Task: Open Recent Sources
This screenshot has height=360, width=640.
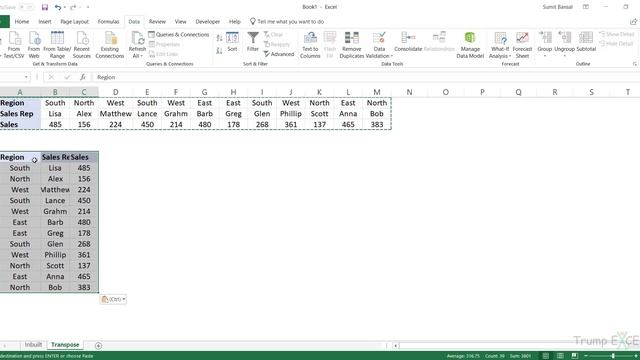Action: coord(82,45)
